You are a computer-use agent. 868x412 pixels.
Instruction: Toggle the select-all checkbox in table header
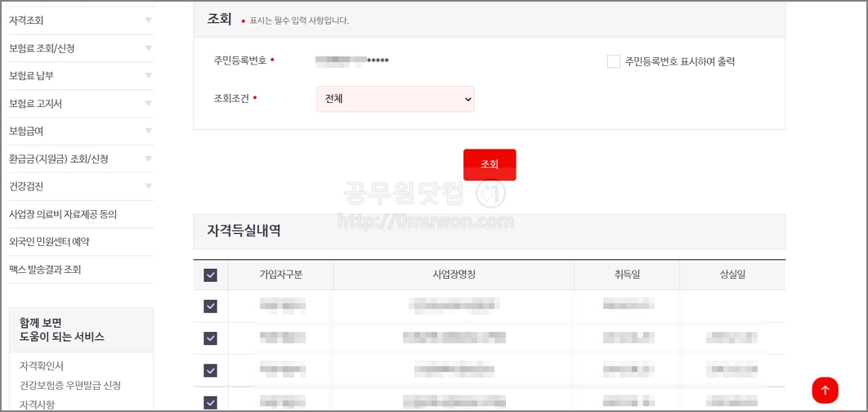point(210,275)
